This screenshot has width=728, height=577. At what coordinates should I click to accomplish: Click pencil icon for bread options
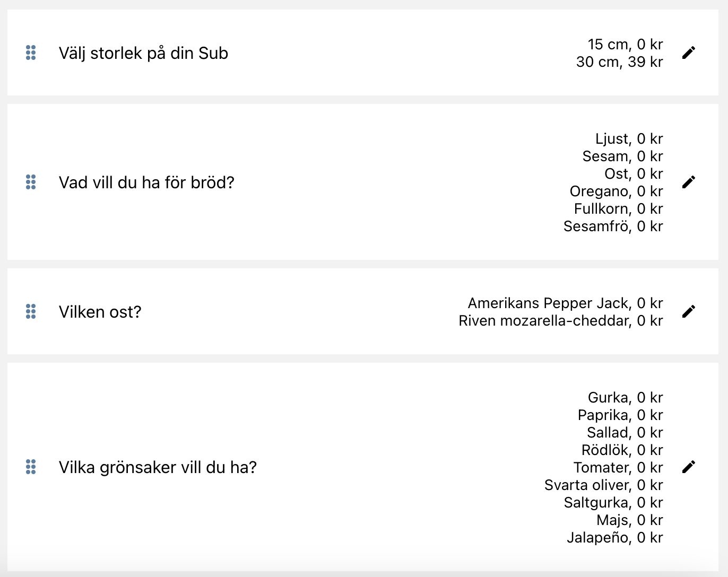[688, 182]
